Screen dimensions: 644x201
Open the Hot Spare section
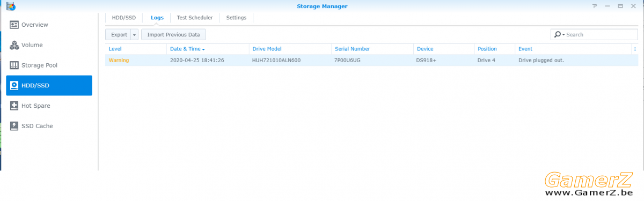(49, 106)
